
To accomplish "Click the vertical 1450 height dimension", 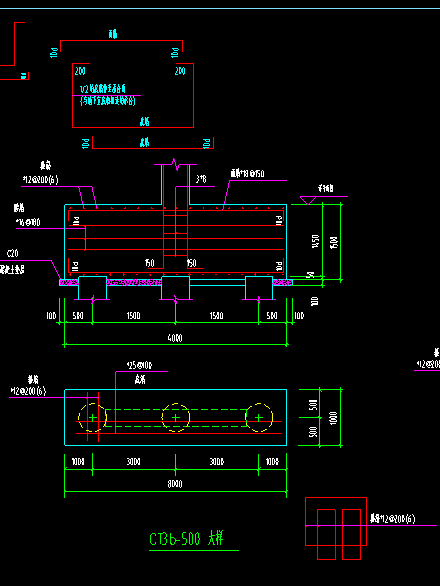I will click(x=316, y=241).
